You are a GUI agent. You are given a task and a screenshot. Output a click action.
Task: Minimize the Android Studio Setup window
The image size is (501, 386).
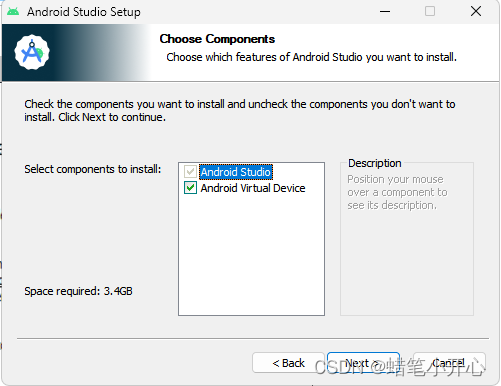point(385,11)
